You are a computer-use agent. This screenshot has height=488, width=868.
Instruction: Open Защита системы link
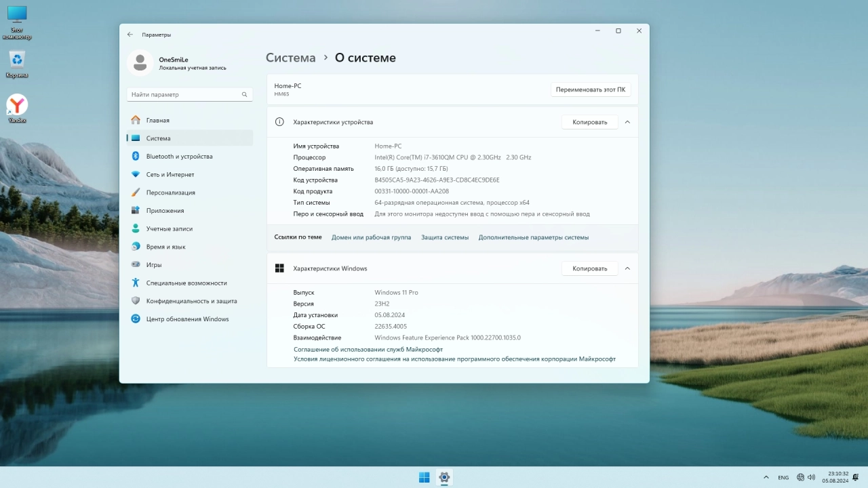[x=445, y=237]
